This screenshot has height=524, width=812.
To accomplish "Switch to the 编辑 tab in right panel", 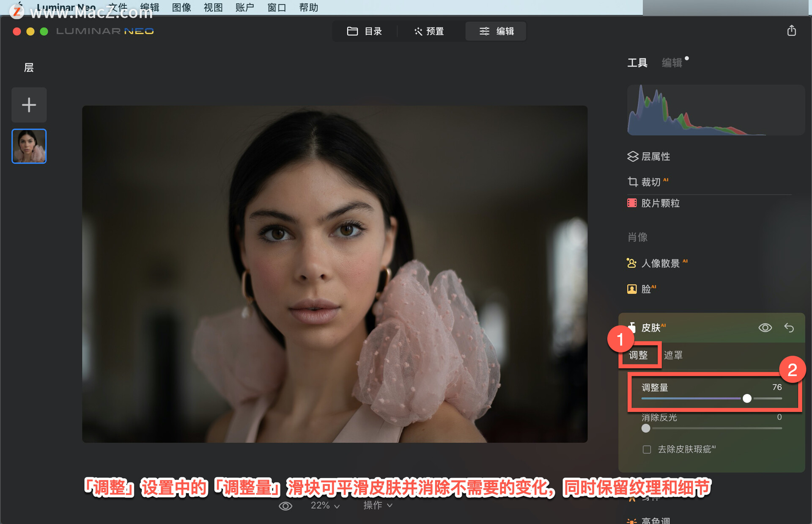I will tap(672, 63).
